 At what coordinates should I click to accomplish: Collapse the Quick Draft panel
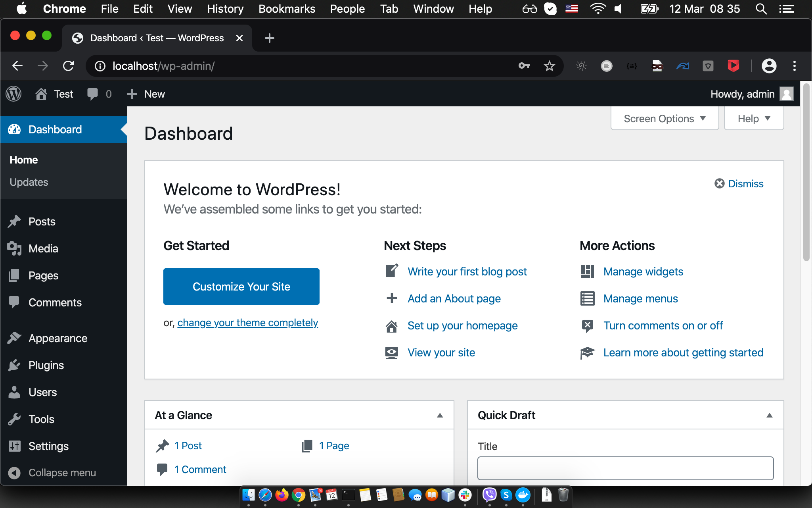769,415
